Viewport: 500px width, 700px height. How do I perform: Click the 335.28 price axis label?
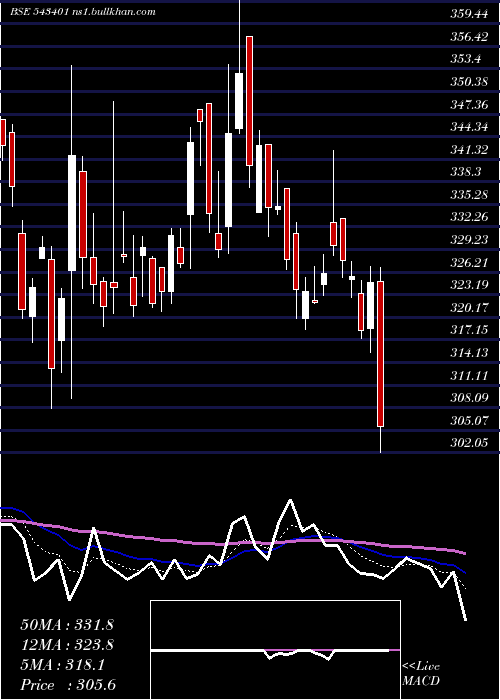point(469,195)
